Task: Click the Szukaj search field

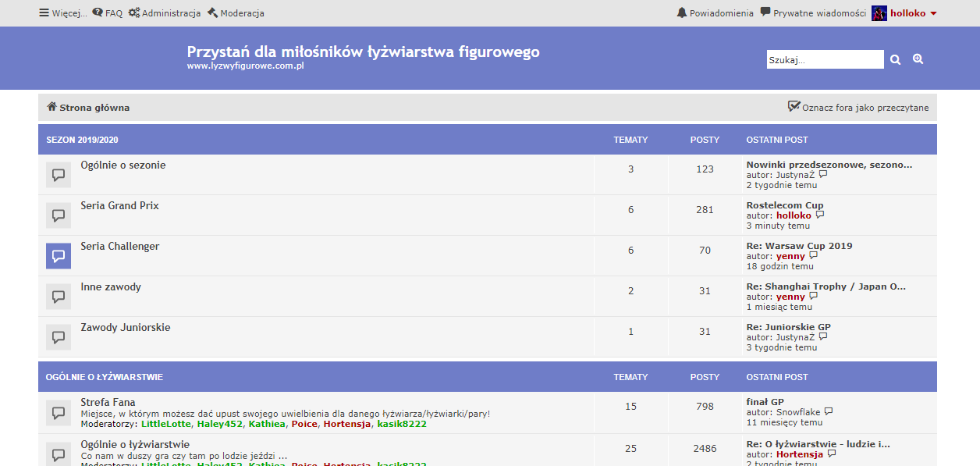Action: [x=825, y=59]
